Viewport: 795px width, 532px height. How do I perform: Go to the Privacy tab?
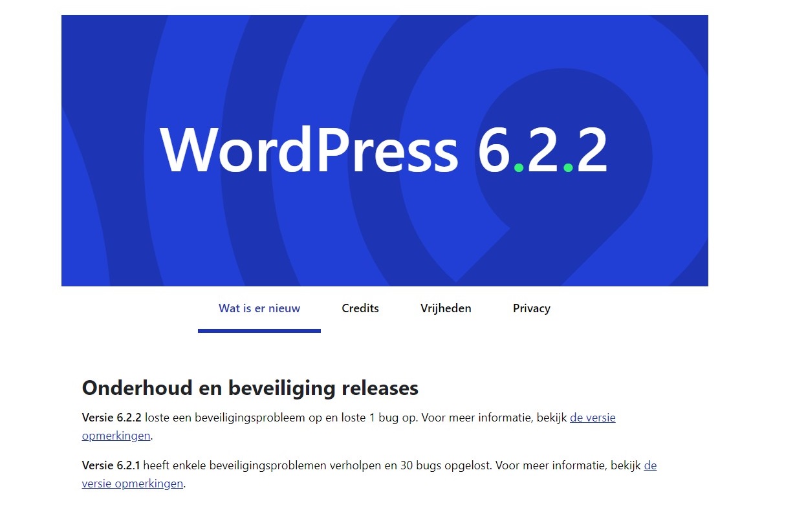point(532,308)
